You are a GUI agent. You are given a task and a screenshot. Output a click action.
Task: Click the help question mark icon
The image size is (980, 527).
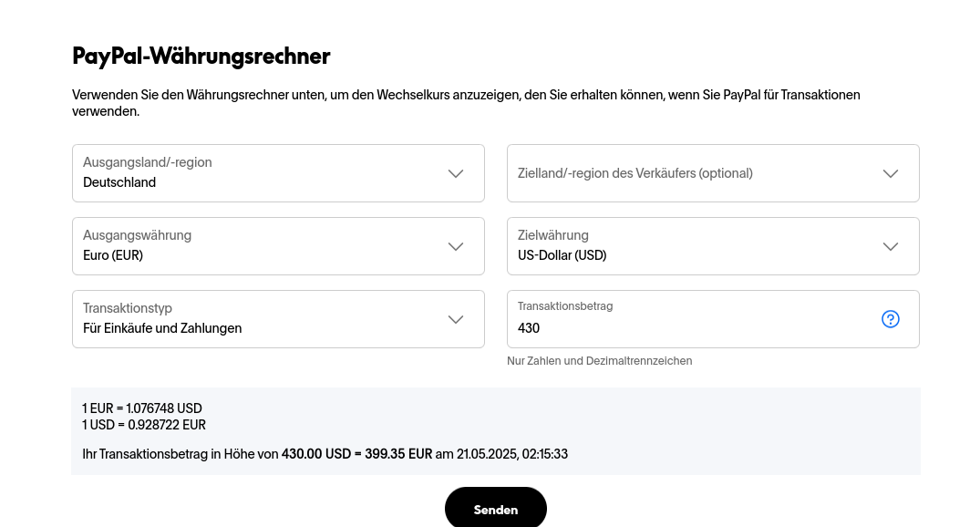tap(890, 319)
